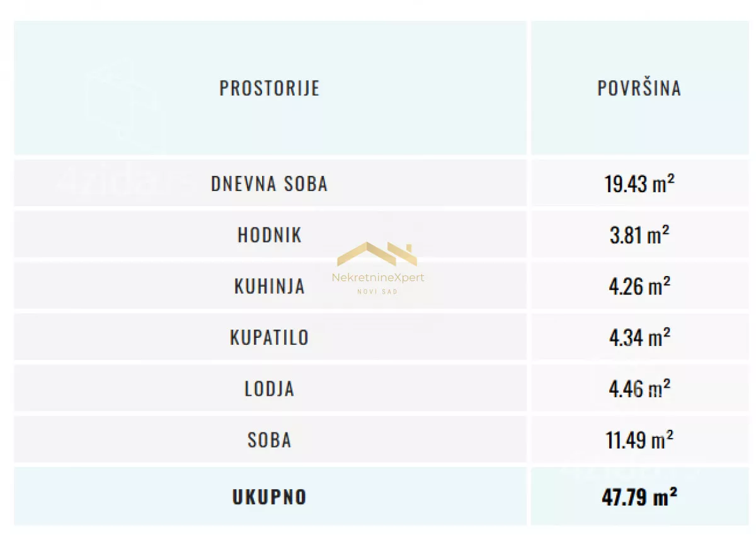Click the DNEVNA SOBA row label
This screenshot has width=756, height=537.
tap(270, 184)
